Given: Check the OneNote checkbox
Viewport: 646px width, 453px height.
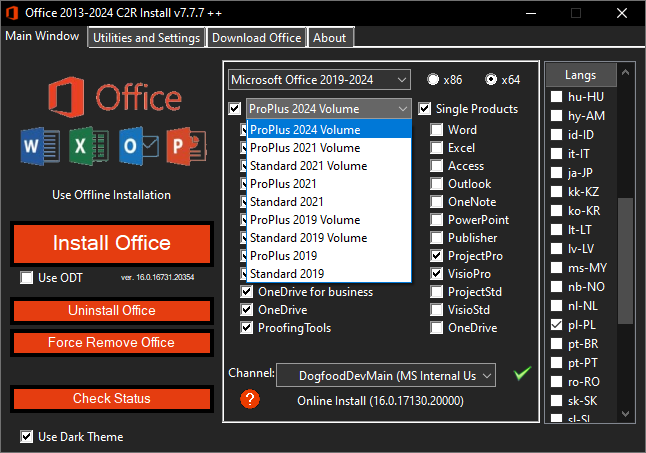Looking at the screenshot, I should coord(436,202).
